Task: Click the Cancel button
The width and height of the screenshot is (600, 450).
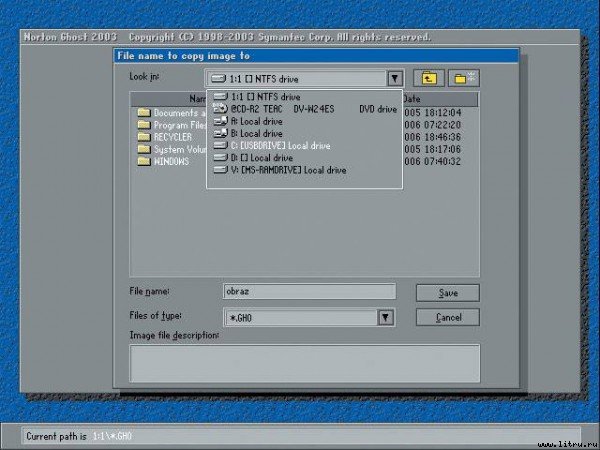Action: (447, 317)
